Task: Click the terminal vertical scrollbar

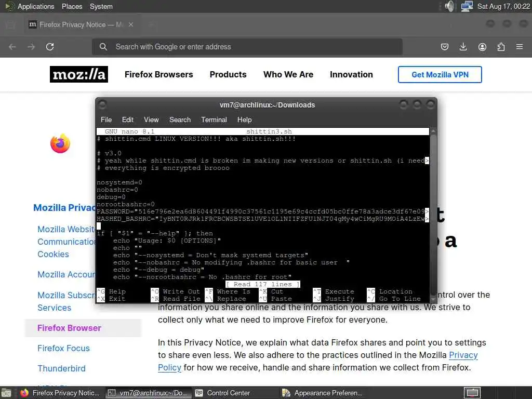Action: click(433, 215)
